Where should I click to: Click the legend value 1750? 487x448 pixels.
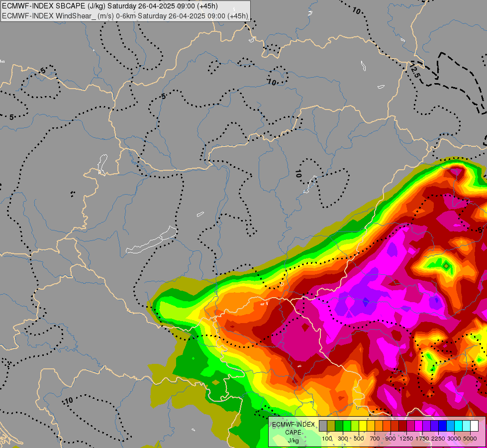[x=422, y=439]
